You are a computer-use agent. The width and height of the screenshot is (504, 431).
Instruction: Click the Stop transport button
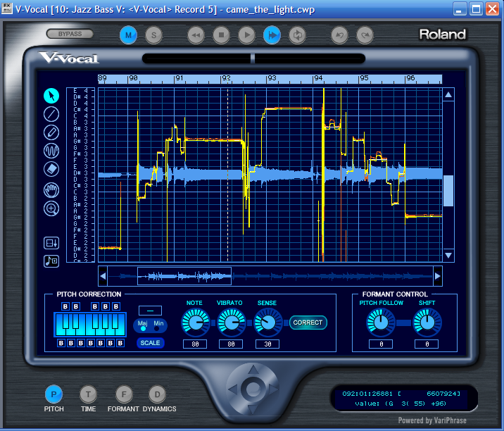[221, 35]
